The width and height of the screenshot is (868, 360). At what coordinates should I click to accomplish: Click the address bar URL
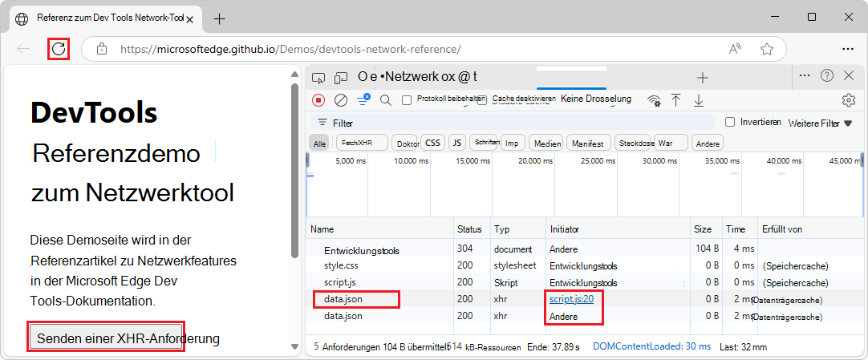coord(290,49)
